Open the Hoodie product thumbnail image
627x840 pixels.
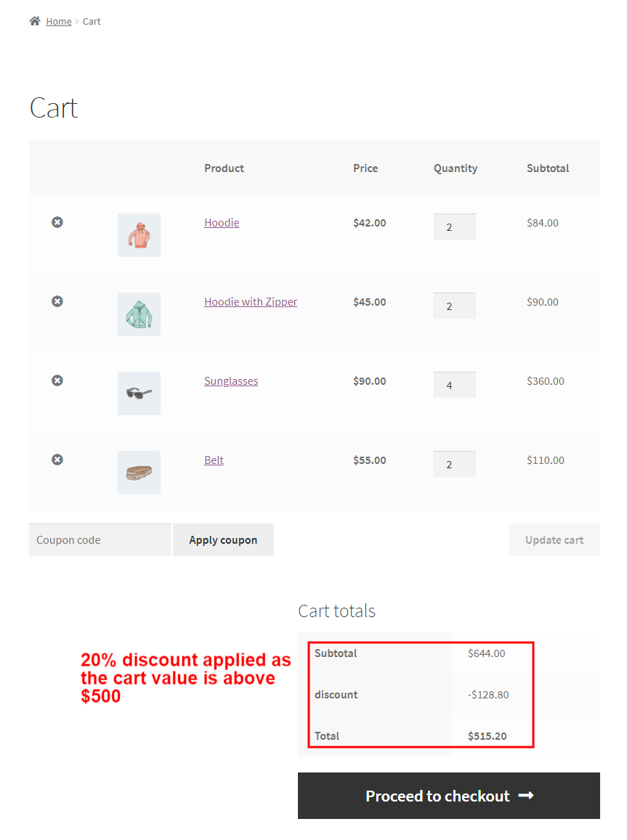click(139, 235)
